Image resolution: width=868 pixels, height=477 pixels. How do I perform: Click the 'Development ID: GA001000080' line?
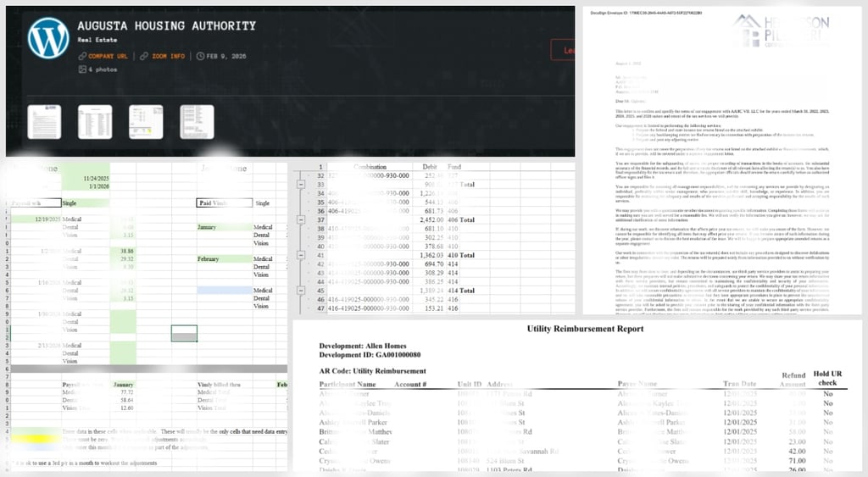coord(370,355)
